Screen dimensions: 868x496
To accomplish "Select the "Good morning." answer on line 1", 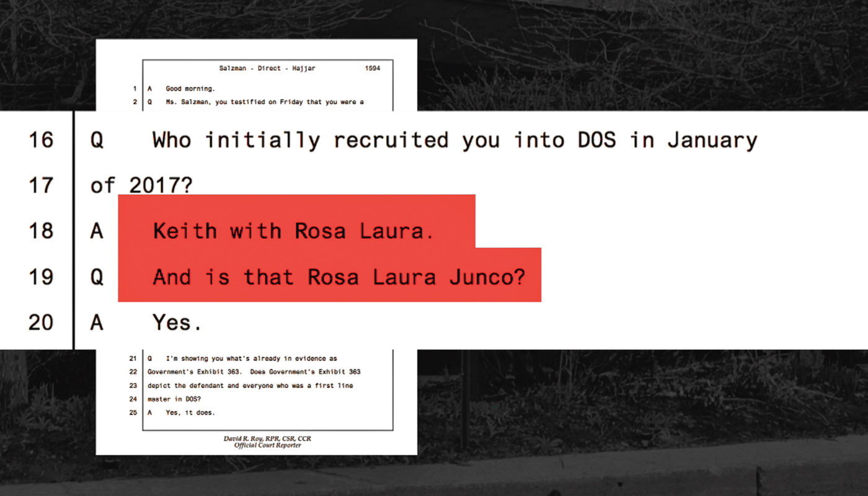I will (x=190, y=89).
